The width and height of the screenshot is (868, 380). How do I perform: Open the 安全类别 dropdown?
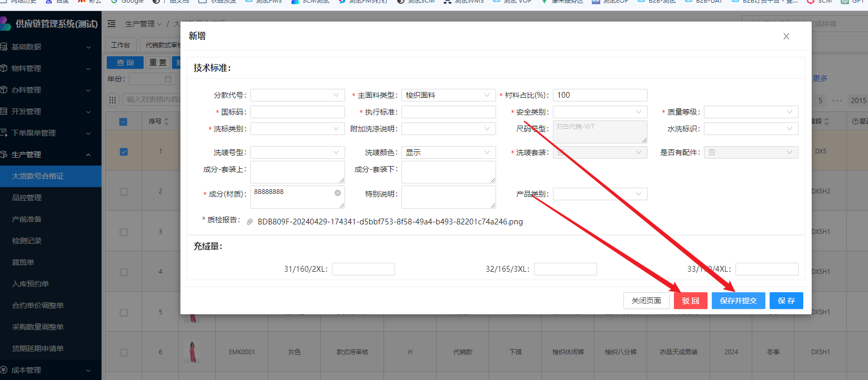[600, 112]
